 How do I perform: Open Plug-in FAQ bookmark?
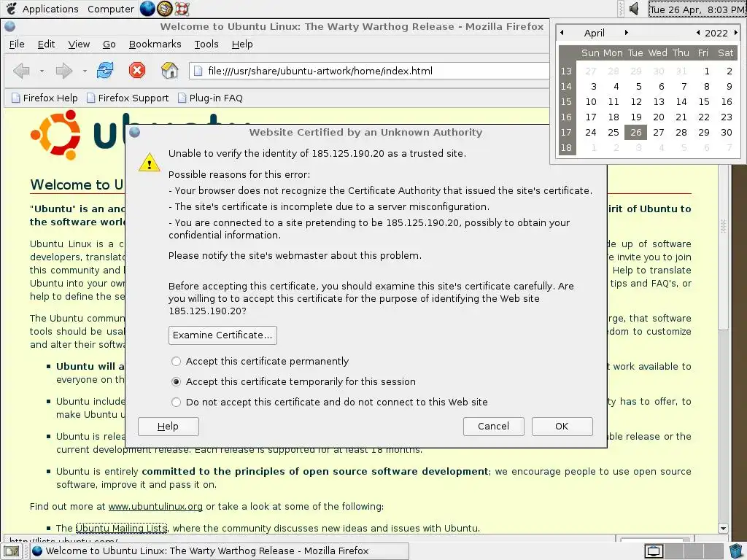[210, 98]
